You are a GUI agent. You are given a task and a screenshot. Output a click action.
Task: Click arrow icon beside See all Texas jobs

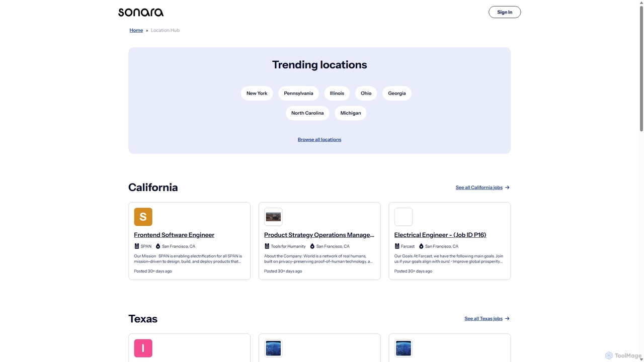pyautogui.click(x=507, y=319)
